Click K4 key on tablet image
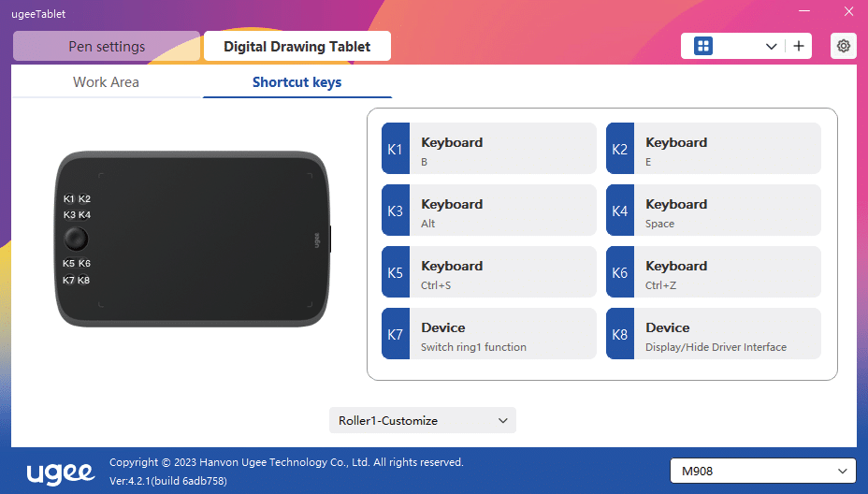This screenshot has height=494, width=868. [84, 215]
